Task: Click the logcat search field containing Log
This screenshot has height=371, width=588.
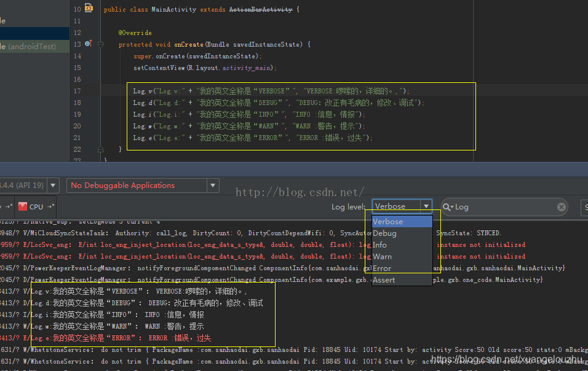Action: 504,207
